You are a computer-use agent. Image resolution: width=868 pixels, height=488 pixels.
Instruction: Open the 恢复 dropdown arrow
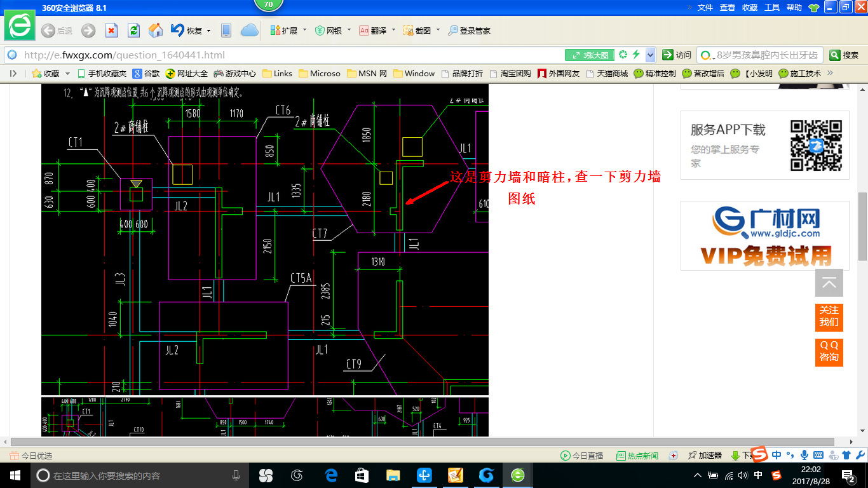tap(208, 30)
